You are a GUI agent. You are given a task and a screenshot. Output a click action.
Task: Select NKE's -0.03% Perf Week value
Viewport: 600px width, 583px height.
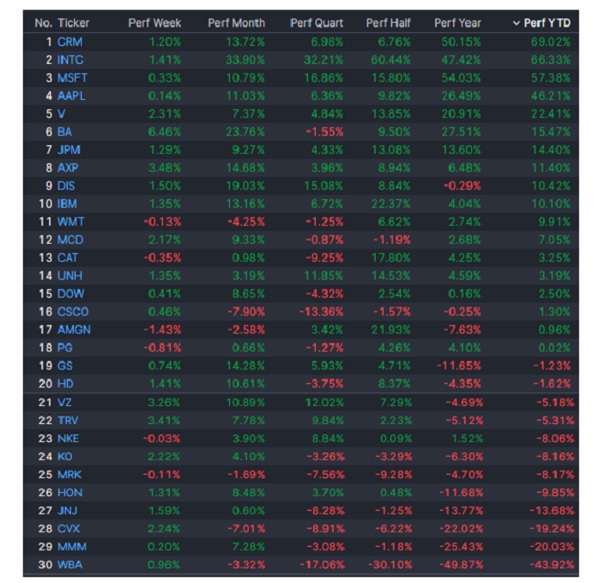(161, 438)
